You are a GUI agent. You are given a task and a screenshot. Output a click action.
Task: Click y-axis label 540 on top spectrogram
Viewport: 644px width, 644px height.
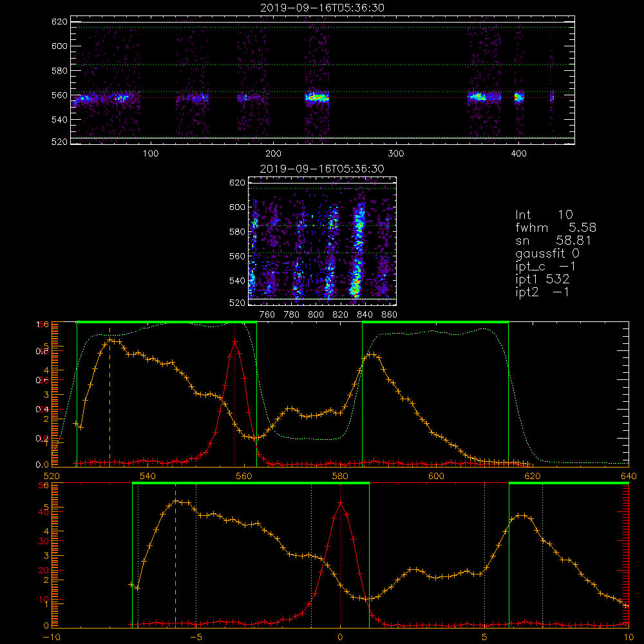[x=59, y=120]
